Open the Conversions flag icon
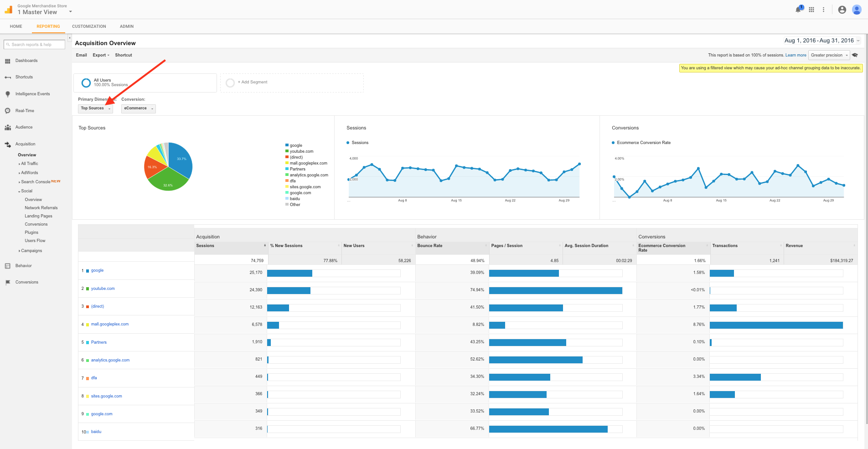The width and height of the screenshot is (868, 449). coord(7,282)
